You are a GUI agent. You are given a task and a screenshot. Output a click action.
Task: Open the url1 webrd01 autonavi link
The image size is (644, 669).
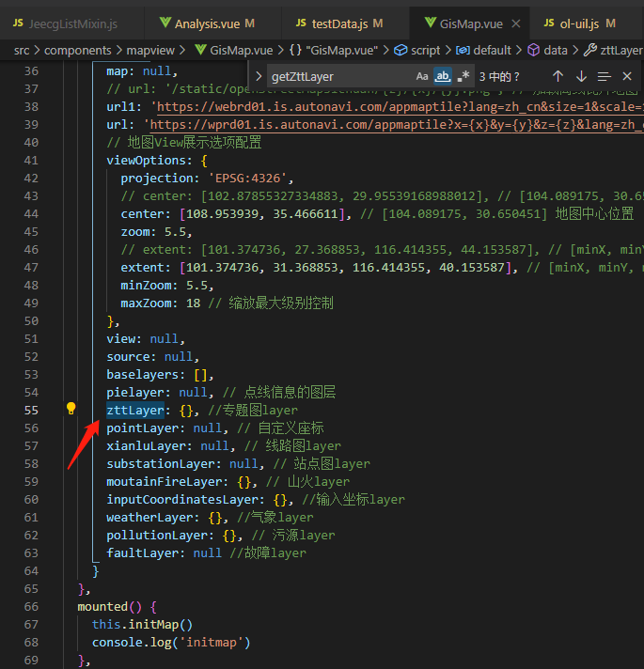click(401, 107)
